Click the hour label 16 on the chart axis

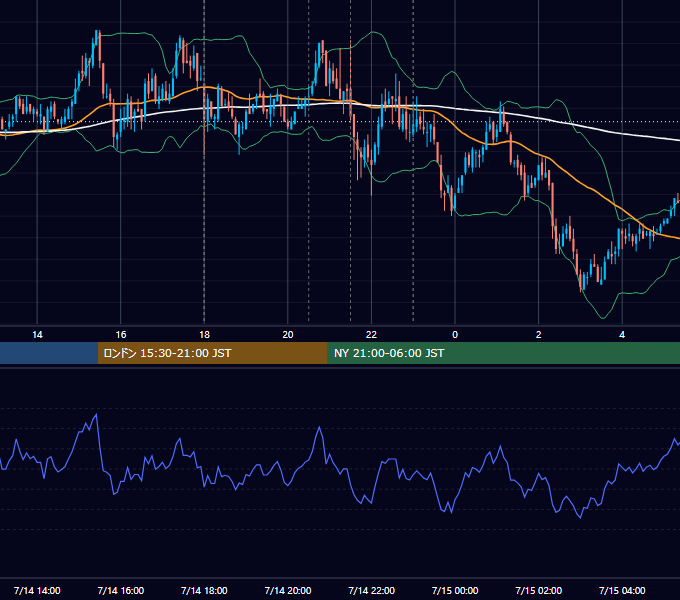click(121, 335)
